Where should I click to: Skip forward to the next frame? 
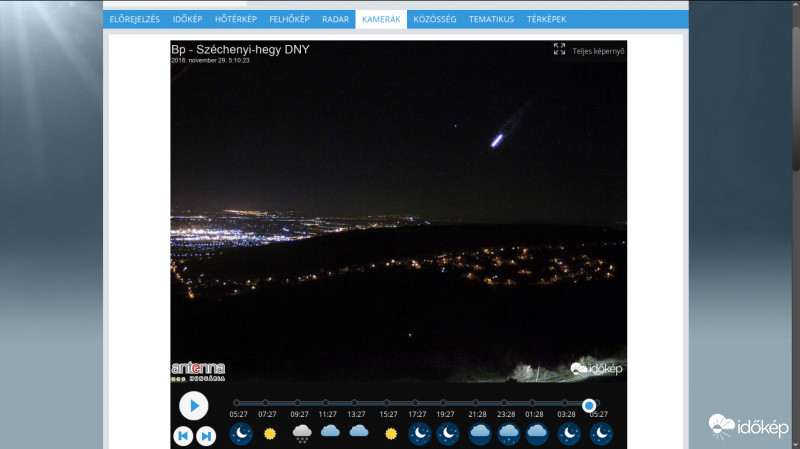pos(206,436)
